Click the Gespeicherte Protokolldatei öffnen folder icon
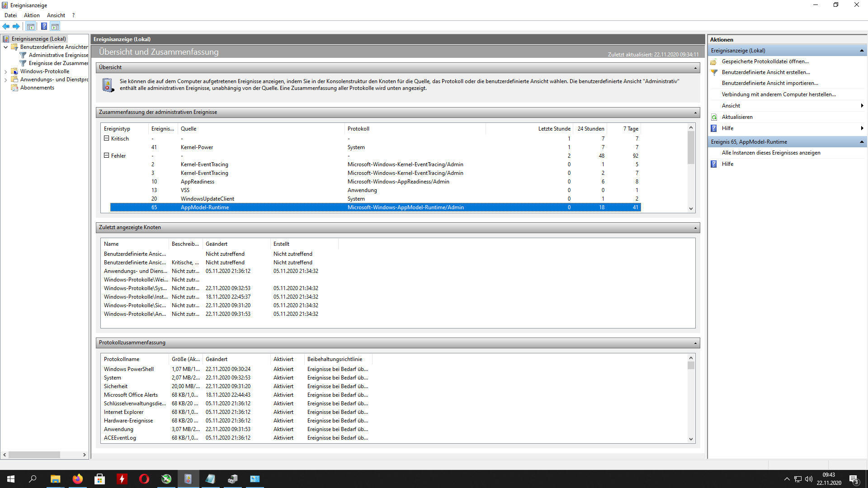The image size is (868, 488). [714, 61]
